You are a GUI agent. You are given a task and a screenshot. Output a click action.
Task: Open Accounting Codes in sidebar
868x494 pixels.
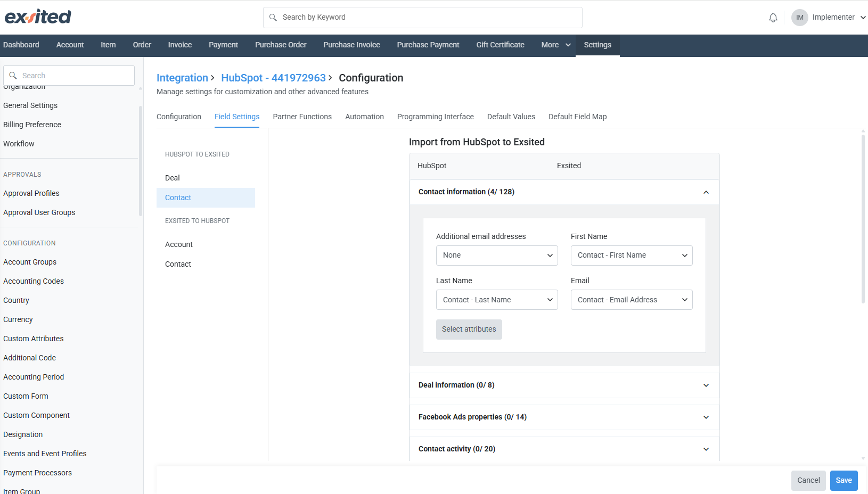pos(34,281)
